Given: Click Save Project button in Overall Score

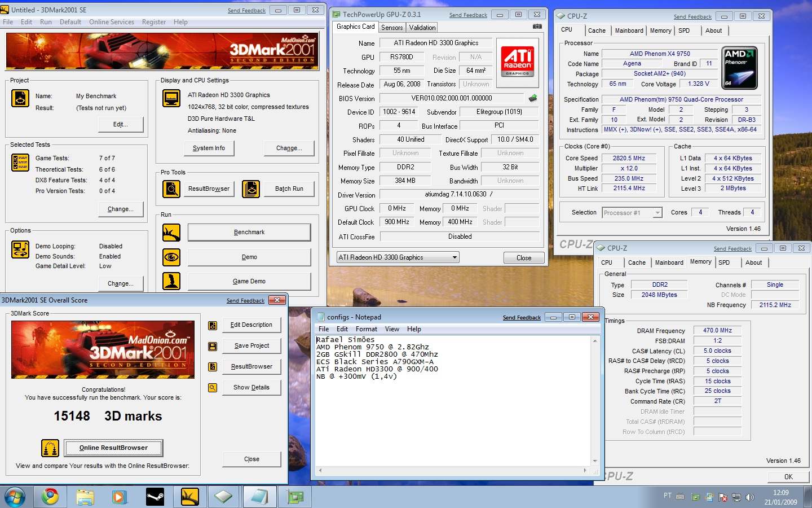Looking at the screenshot, I should [x=251, y=346].
